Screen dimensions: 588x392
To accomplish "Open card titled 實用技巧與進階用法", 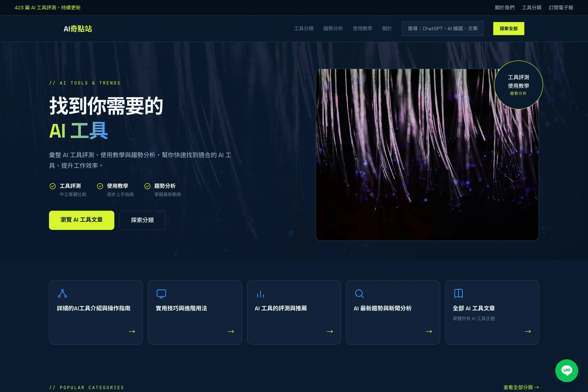I will (x=195, y=312).
